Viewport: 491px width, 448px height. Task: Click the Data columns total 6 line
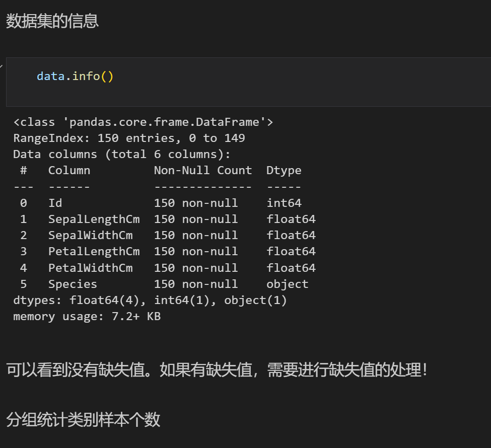(122, 155)
